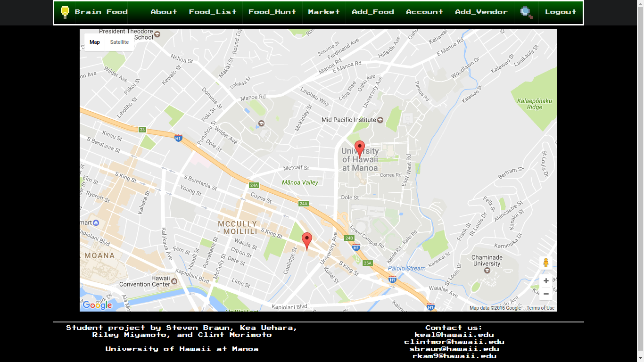Switch map to Map view

(x=95, y=42)
